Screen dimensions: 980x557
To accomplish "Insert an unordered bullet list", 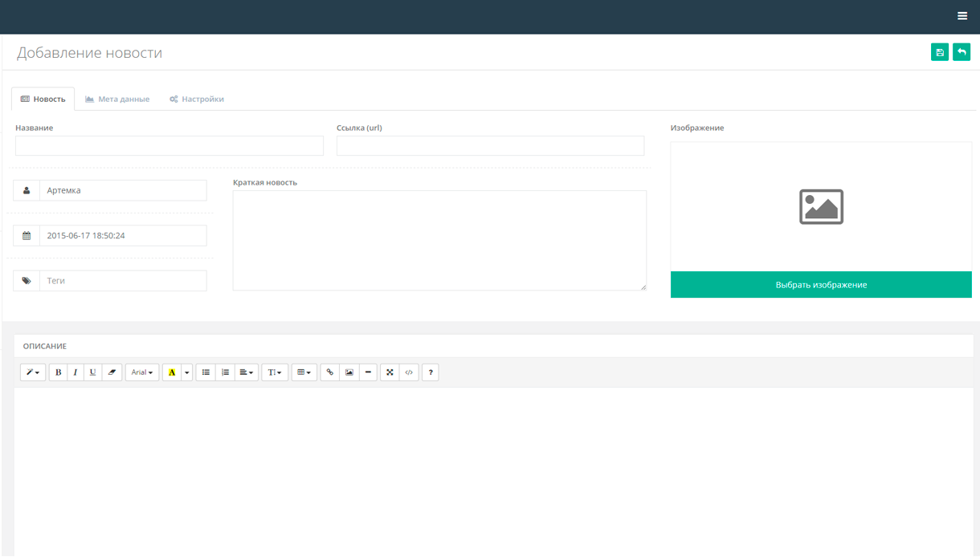I will pos(206,372).
